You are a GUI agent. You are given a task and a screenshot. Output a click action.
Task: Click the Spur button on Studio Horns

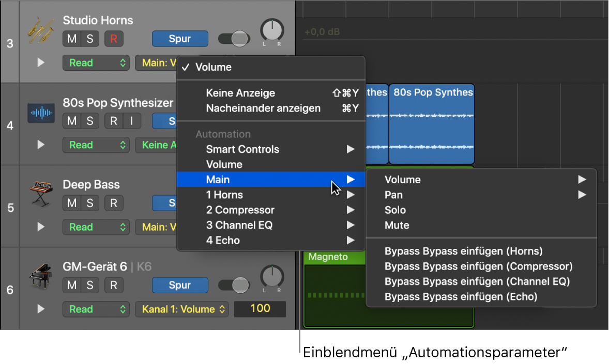coord(180,39)
